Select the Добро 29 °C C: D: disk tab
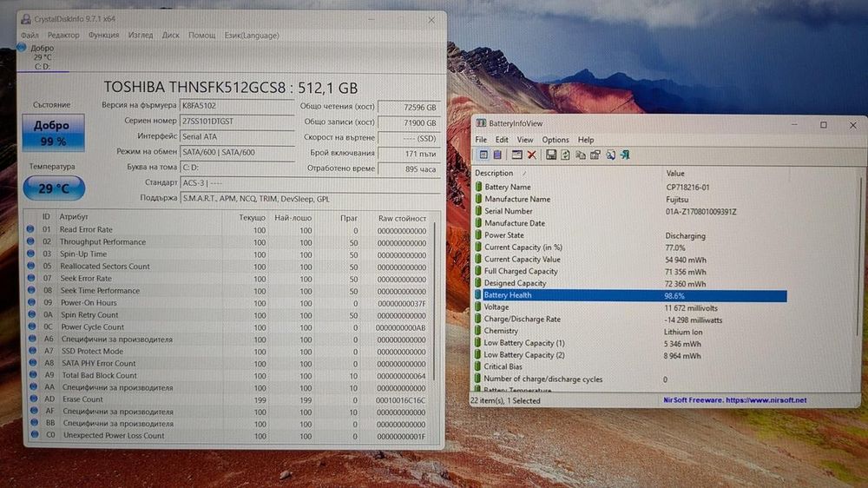Image resolution: width=868 pixels, height=488 pixels. (43, 57)
